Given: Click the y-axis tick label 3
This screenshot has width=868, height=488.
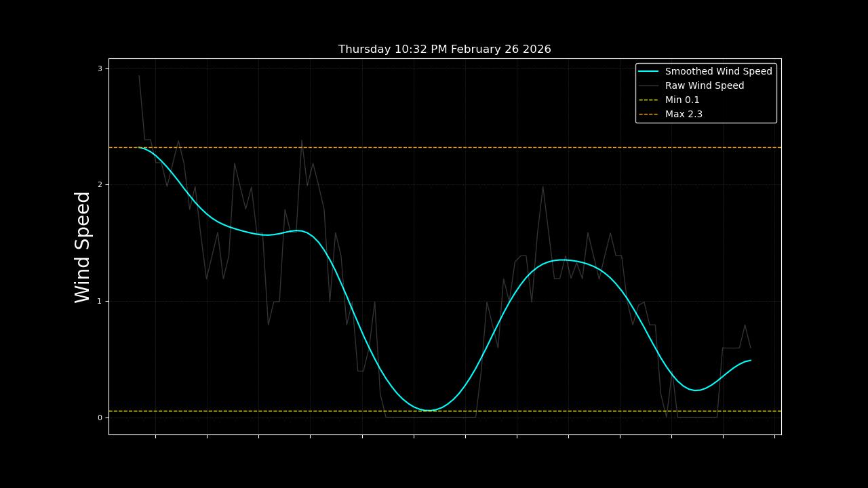Looking at the screenshot, I should (99, 68).
